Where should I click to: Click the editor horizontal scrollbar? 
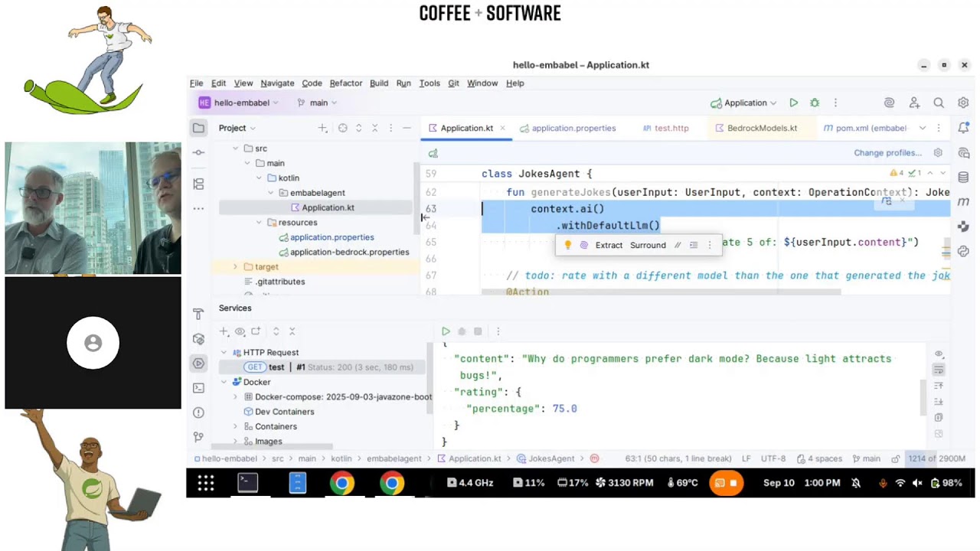click(x=661, y=292)
